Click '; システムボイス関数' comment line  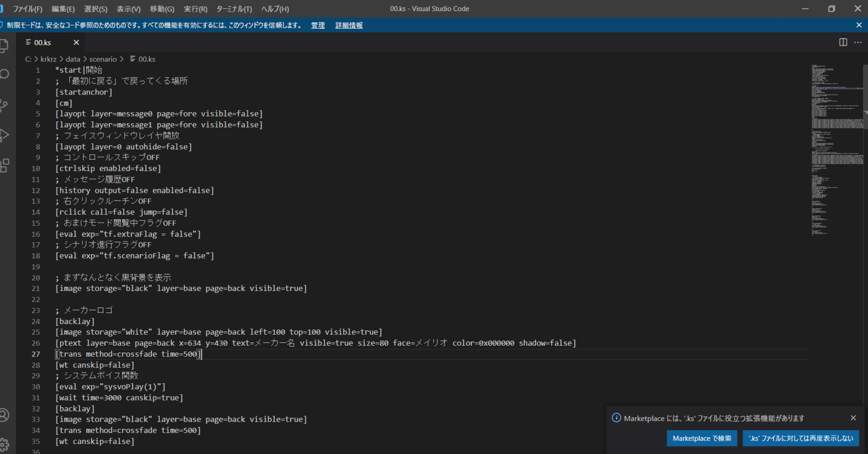click(x=97, y=375)
